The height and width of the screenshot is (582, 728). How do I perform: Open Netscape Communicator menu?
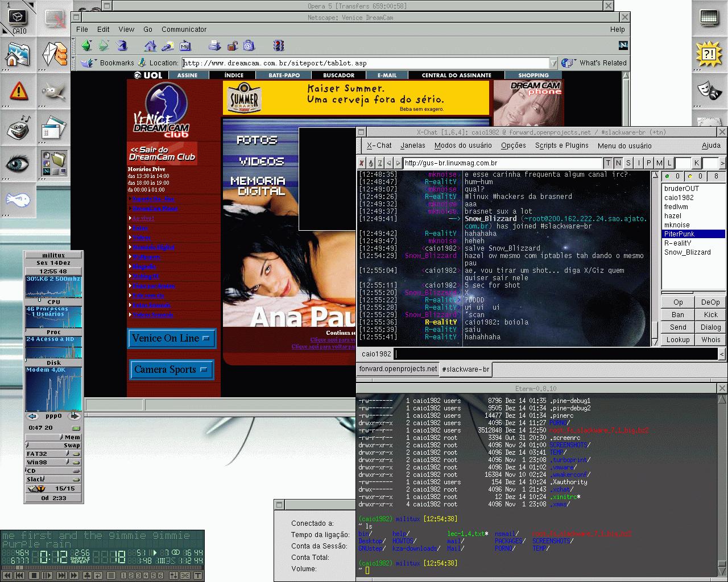point(184,29)
